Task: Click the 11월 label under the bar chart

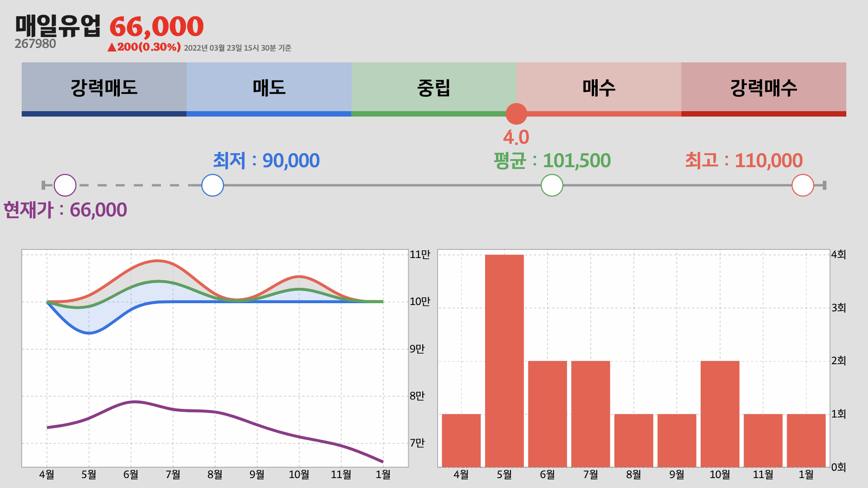Action: pos(763,475)
